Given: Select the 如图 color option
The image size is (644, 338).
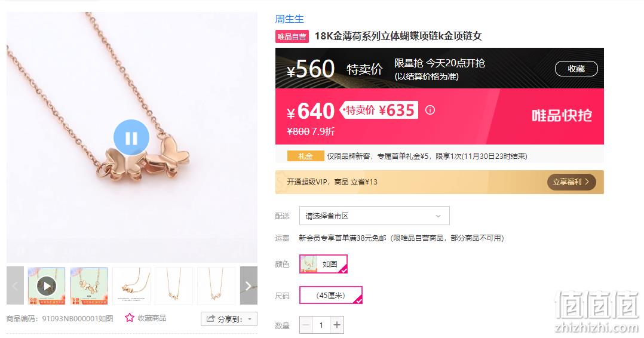Looking at the screenshot, I should click(x=324, y=264).
